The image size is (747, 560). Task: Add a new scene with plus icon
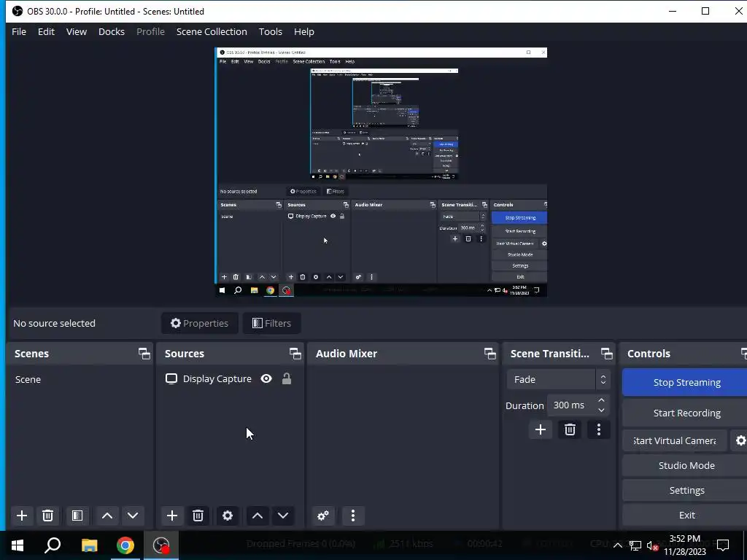pyautogui.click(x=21, y=516)
